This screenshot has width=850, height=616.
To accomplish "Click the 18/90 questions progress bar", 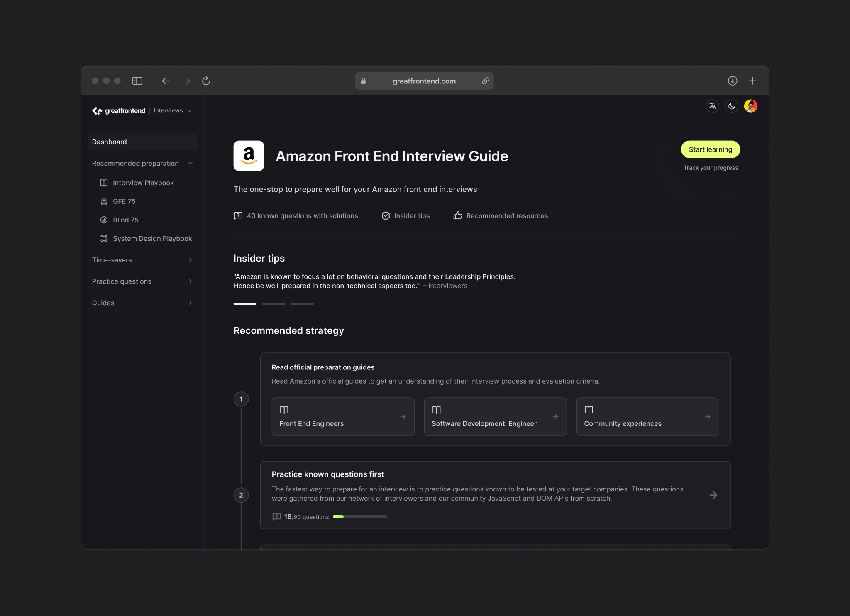I will coord(360,517).
